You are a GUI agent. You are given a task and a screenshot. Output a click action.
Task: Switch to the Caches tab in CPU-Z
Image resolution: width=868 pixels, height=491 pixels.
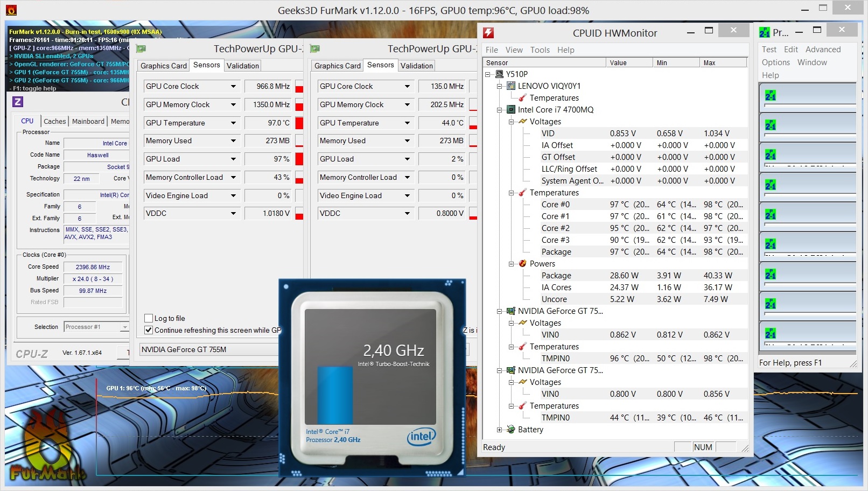[55, 122]
